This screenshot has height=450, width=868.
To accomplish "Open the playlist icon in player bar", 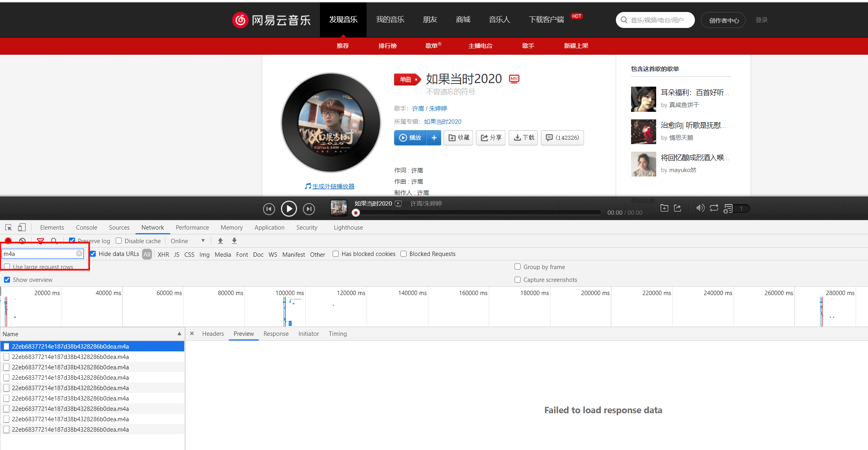I will click(x=729, y=208).
